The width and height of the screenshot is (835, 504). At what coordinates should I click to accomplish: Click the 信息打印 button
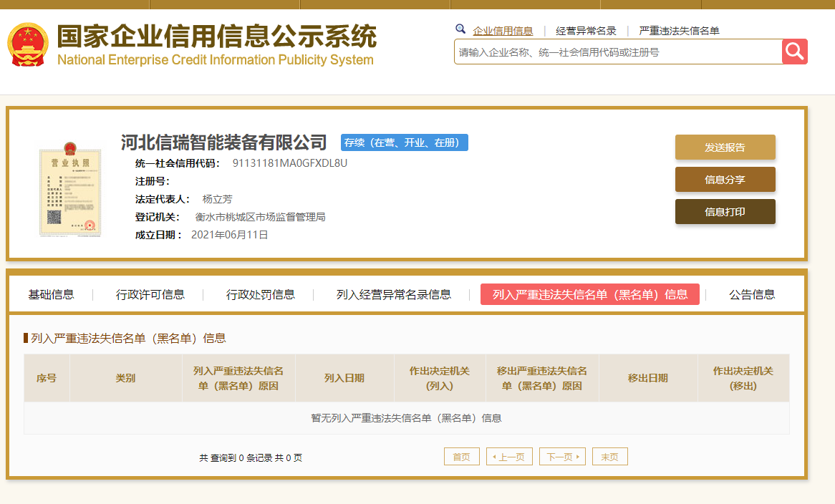pos(725,212)
